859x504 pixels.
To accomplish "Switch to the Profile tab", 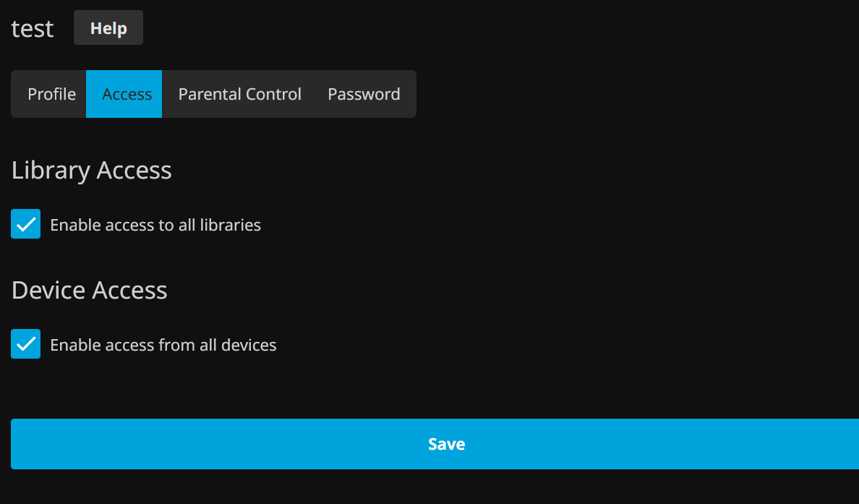I will pyautogui.click(x=51, y=94).
